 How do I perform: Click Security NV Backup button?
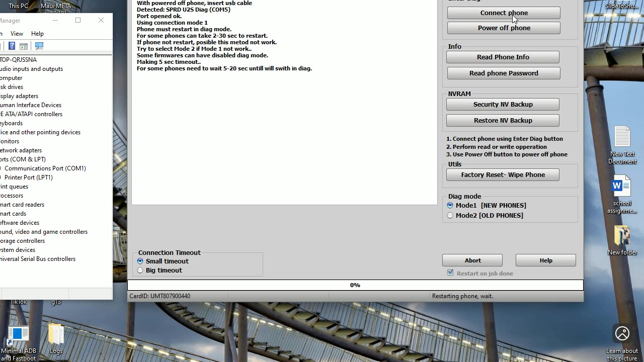point(503,104)
